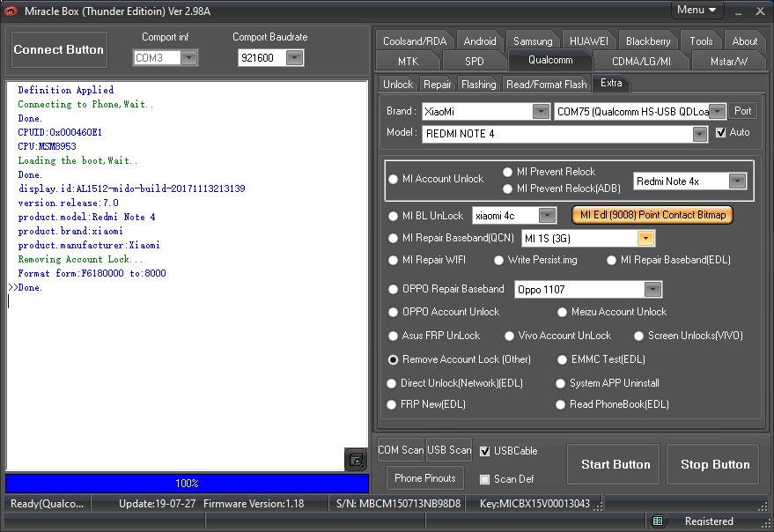Select Read PhoneBook(EDL) option
The height and width of the screenshot is (532, 774).
tap(560, 404)
